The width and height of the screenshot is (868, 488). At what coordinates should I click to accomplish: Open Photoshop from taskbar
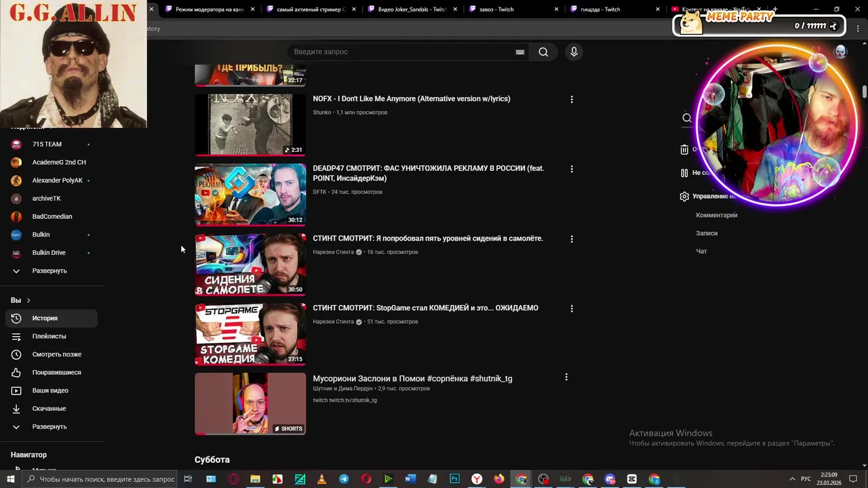(454, 479)
